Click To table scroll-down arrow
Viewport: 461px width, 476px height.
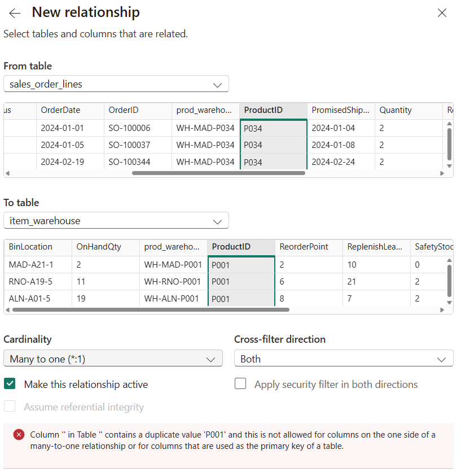(x=450, y=302)
